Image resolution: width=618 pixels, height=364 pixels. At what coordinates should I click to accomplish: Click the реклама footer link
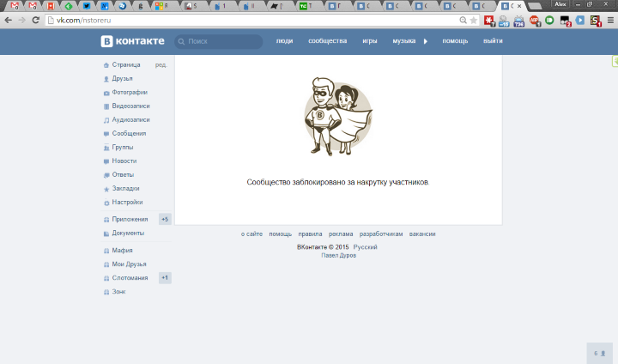(341, 234)
